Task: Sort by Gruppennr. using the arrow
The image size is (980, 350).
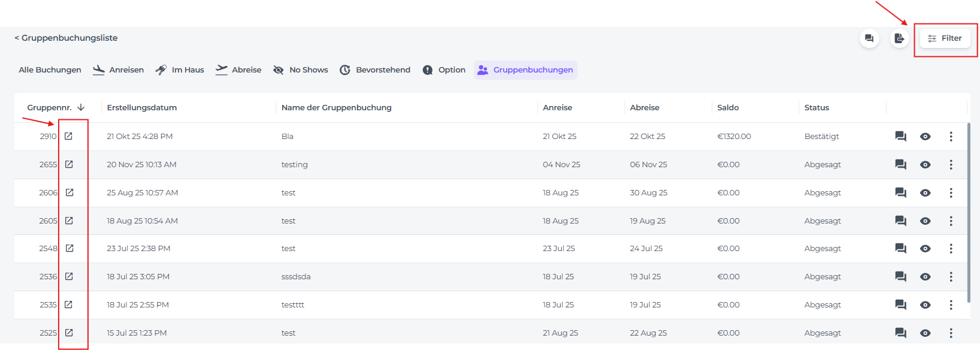Action: pyautogui.click(x=81, y=107)
